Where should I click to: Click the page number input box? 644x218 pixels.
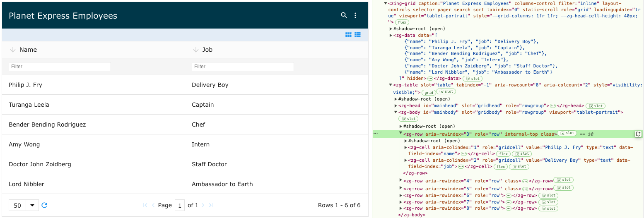[180, 205]
